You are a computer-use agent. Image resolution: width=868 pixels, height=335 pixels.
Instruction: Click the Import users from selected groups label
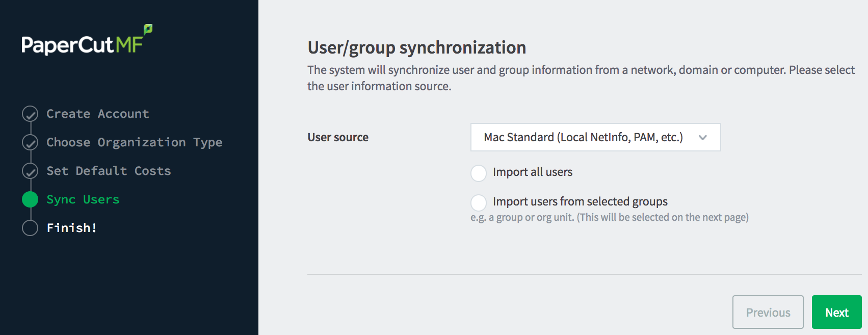tap(580, 202)
